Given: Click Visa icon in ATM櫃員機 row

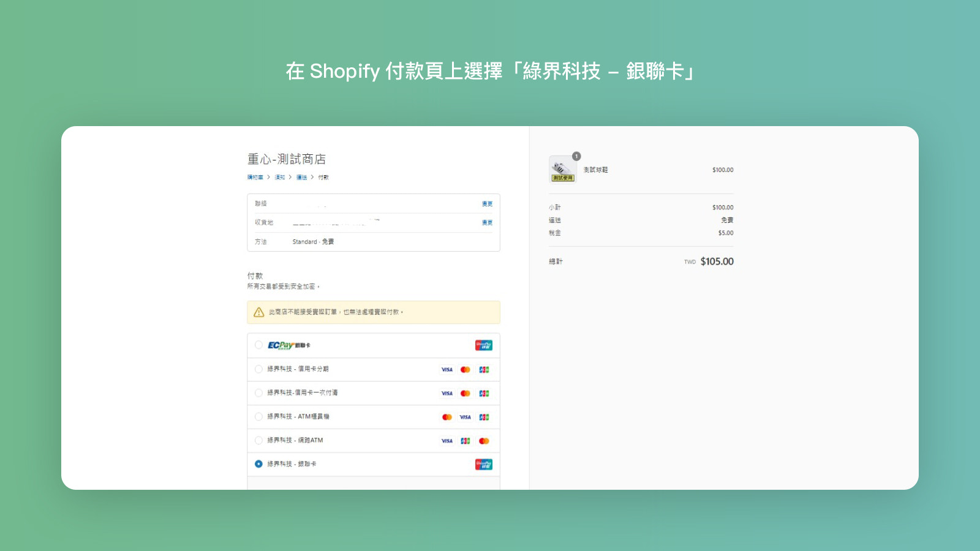Looking at the screenshot, I should pyautogui.click(x=466, y=418).
